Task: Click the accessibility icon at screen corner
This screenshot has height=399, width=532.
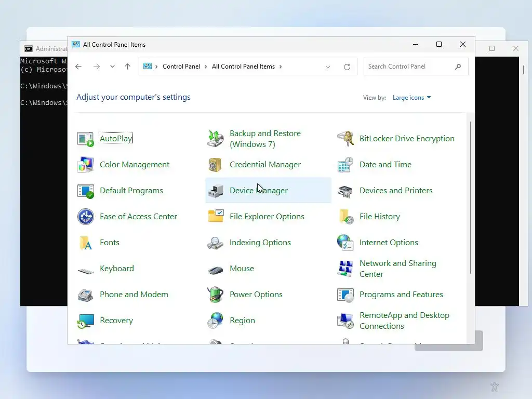Action: pyautogui.click(x=495, y=387)
